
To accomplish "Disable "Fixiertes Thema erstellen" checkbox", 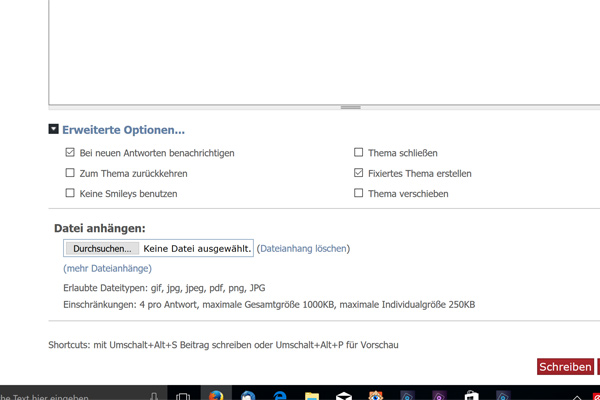I will (359, 173).
